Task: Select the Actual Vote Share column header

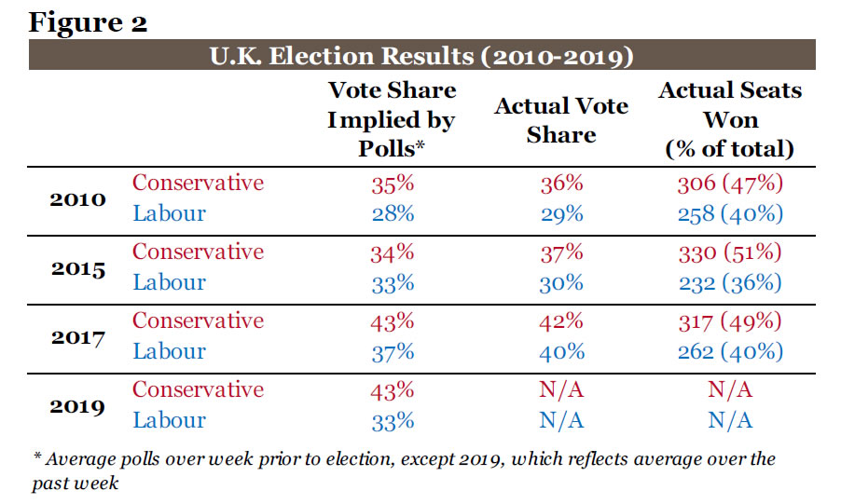Action: pyautogui.click(x=560, y=120)
